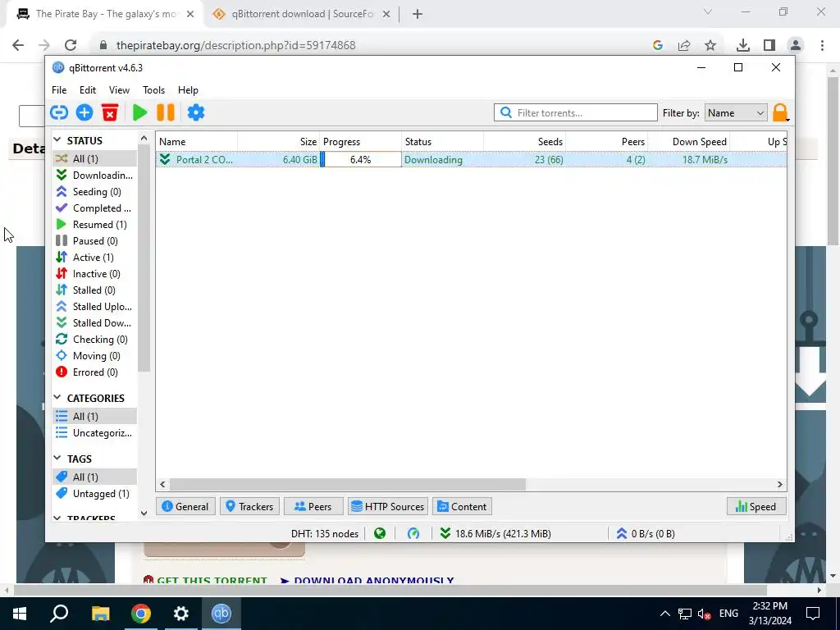
Task: Open File Explorer from the taskbar
Action: 100,613
